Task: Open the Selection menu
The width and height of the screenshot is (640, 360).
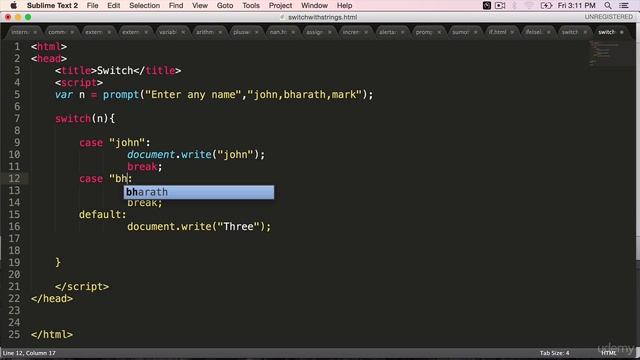Action: pyautogui.click(x=144, y=5)
